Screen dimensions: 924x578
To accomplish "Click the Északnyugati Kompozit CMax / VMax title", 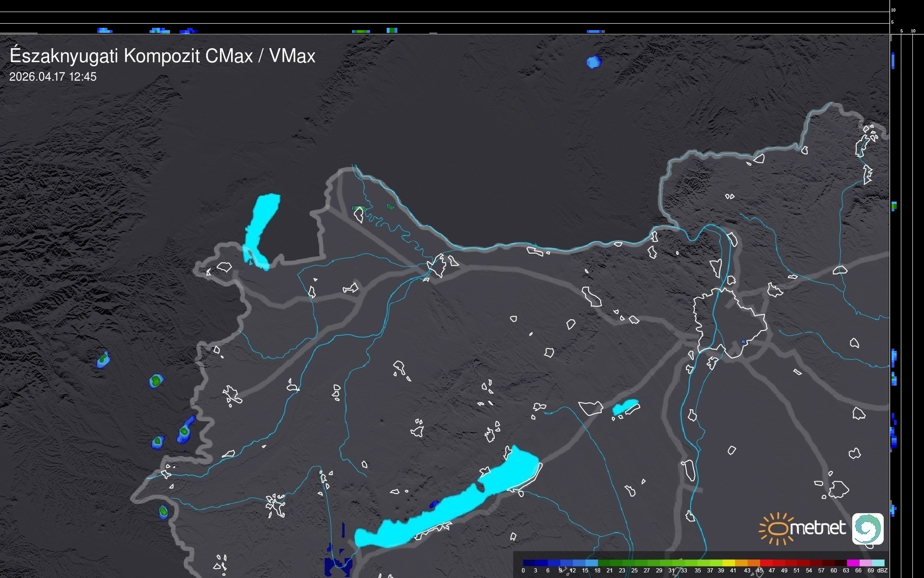I will coord(162,56).
